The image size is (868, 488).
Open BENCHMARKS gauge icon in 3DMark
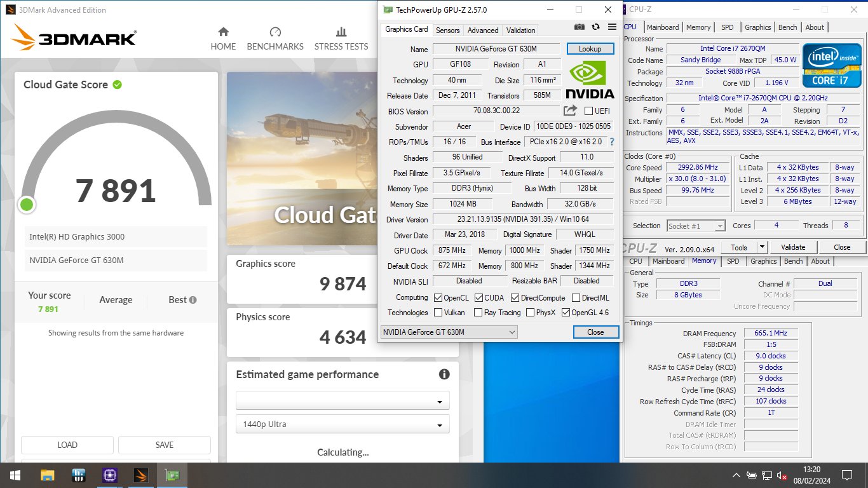tap(275, 32)
